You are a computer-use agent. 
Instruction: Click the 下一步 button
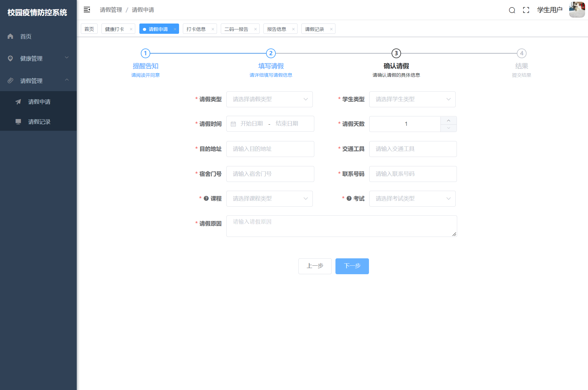[x=352, y=266]
